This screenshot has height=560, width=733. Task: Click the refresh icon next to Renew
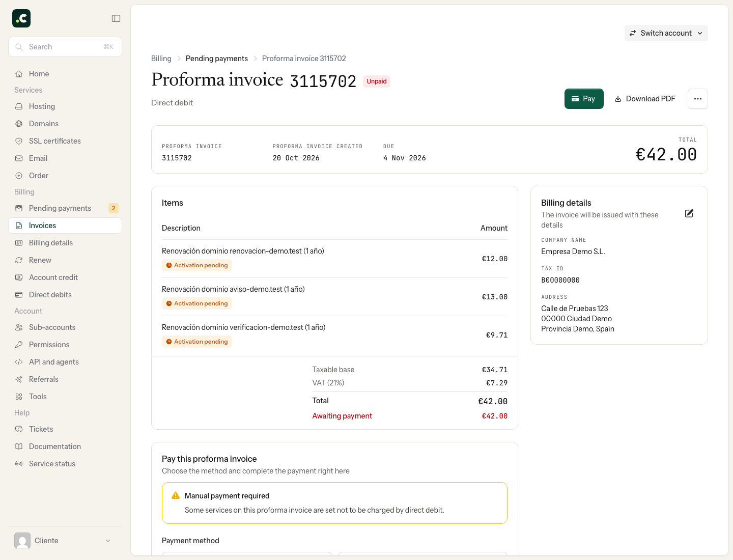click(x=19, y=260)
